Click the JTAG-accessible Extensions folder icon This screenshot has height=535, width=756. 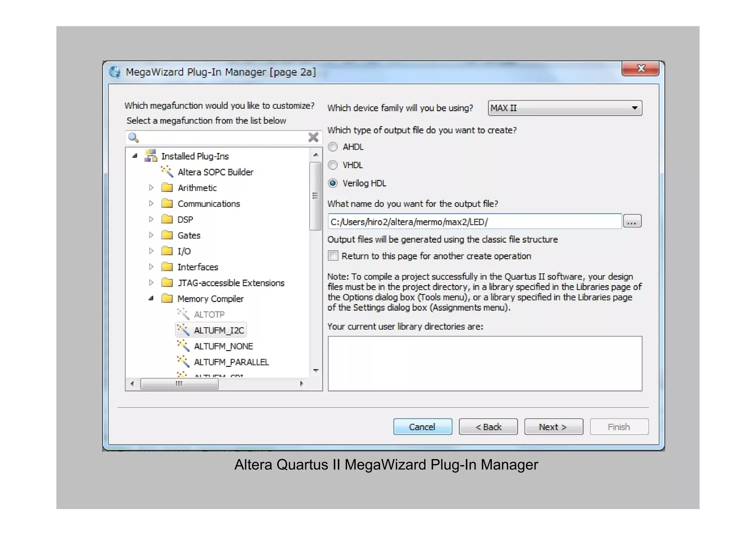pyautogui.click(x=167, y=283)
